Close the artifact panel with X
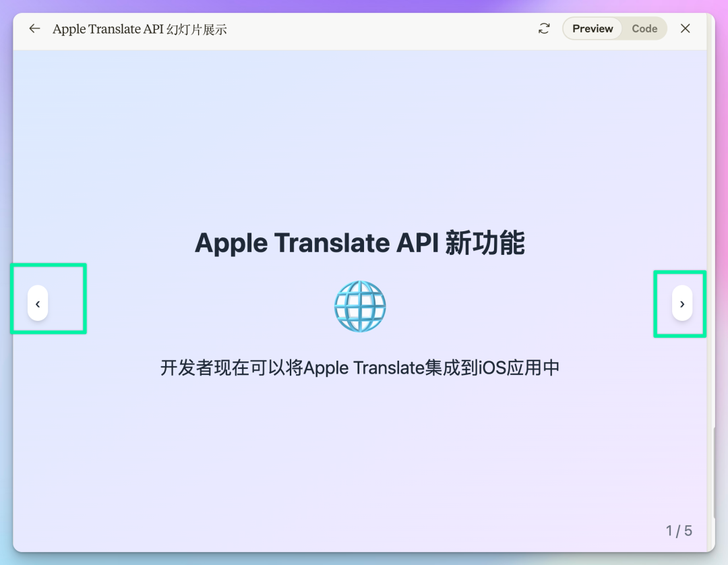The image size is (728, 565). (685, 29)
